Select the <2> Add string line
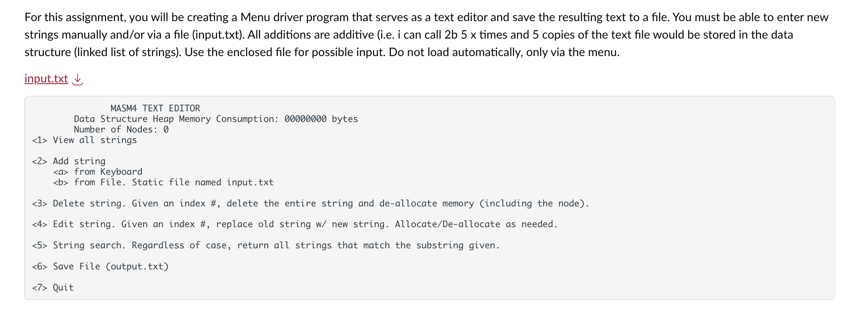The image size is (868, 317). pyautogui.click(x=69, y=161)
